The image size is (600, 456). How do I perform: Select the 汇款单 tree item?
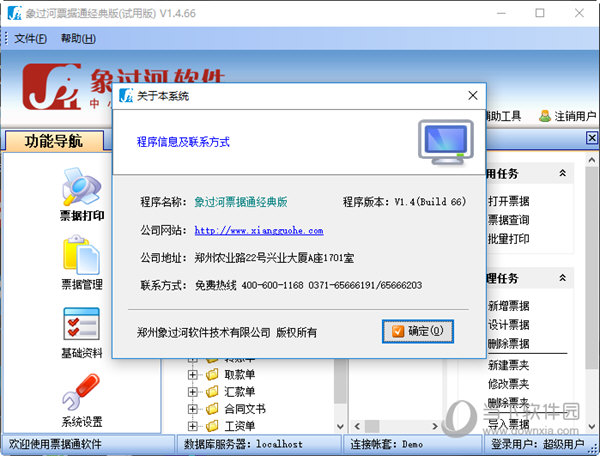click(x=240, y=392)
